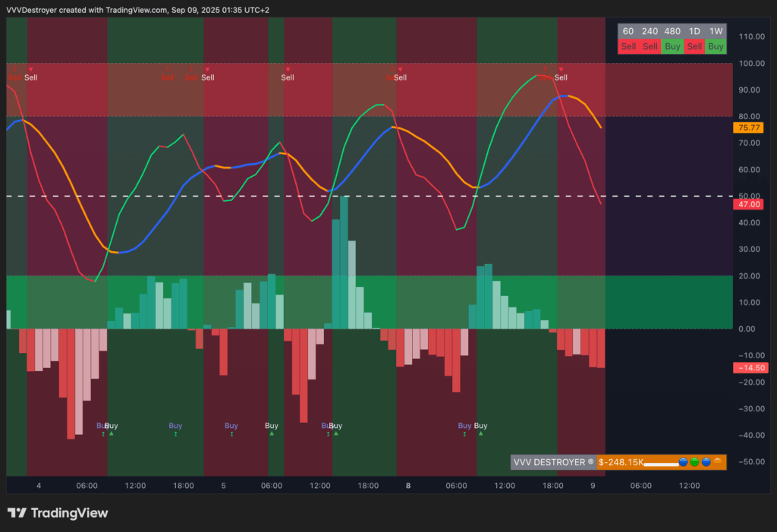Image resolution: width=777 pixels, height=532 pixels.
Task: Click the blue dot between green and orange dots
Action: (x=706, y=462)
